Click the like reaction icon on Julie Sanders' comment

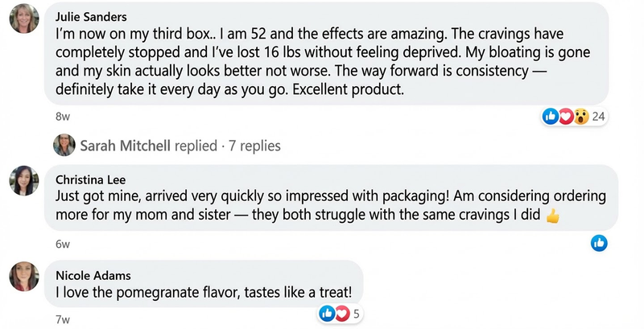[551, 117]
